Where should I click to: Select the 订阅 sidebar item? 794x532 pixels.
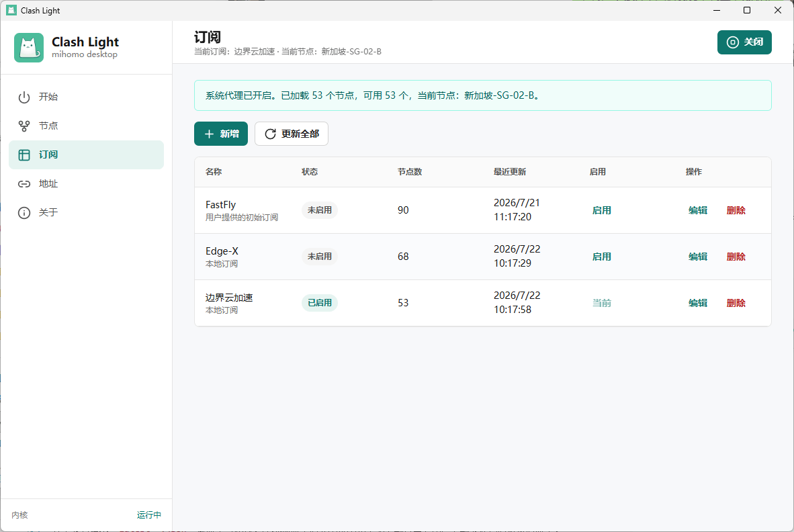(86, 154)
